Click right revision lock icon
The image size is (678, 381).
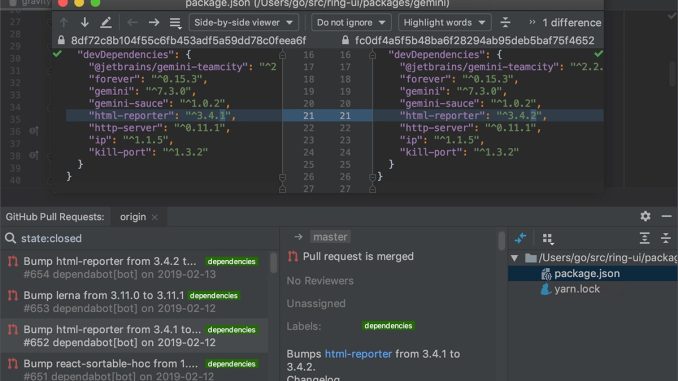point(345,40)
